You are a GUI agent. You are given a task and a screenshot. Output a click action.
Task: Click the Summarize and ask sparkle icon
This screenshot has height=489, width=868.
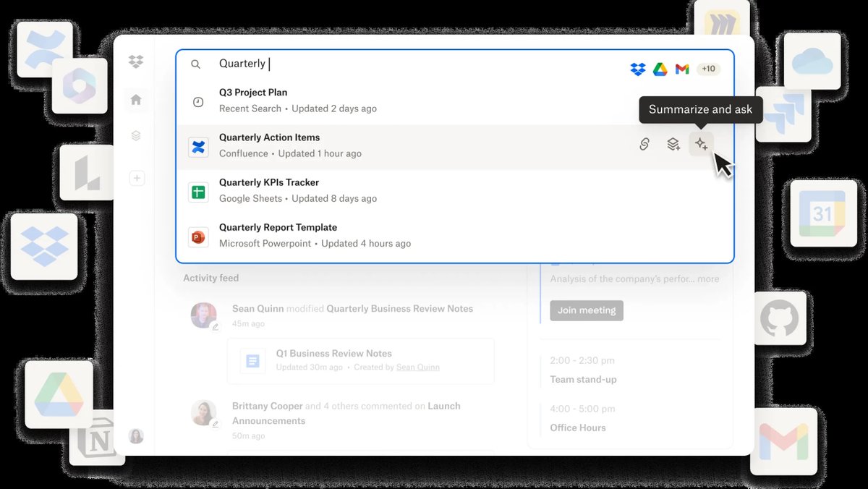pyautogui.click(x=701, y=145)
